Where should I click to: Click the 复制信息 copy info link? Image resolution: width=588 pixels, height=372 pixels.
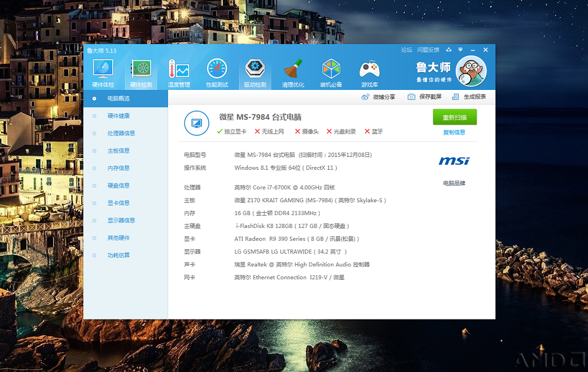pyautogui.click(x=454, y=132)
